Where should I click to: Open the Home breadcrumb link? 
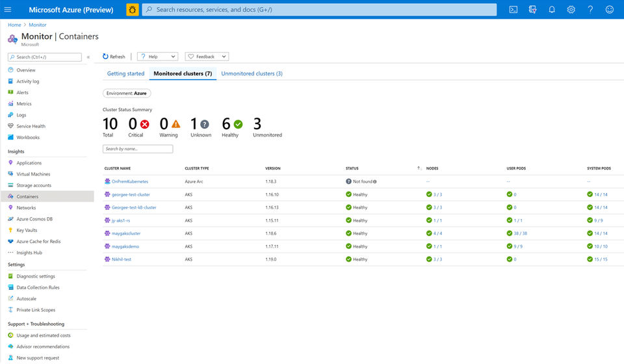pos(14,25)
